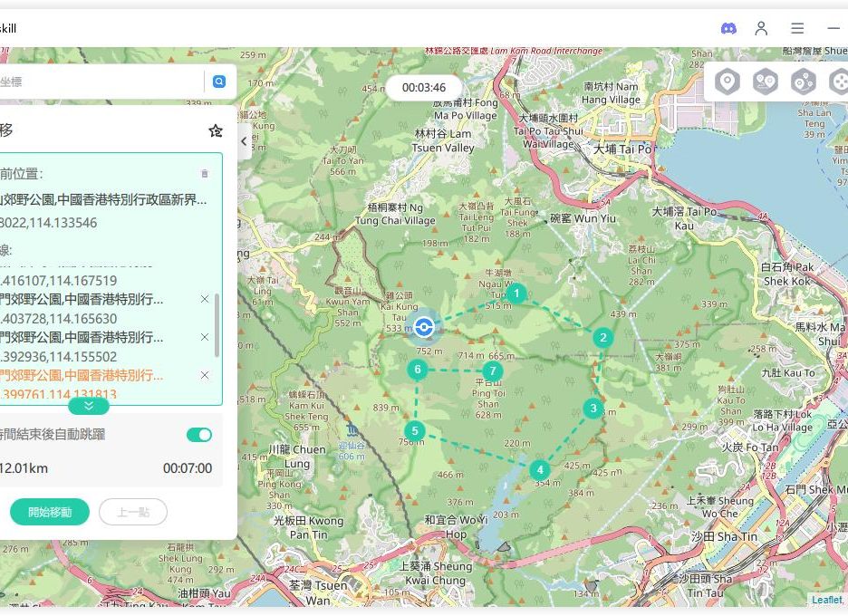Click the 上一點 previous point button
Screen dimensions: 848x616
(132, 512)
